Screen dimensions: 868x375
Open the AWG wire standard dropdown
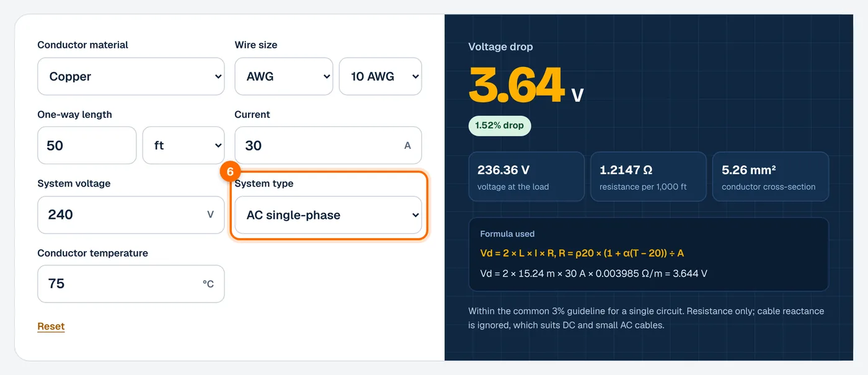[284, 77]
